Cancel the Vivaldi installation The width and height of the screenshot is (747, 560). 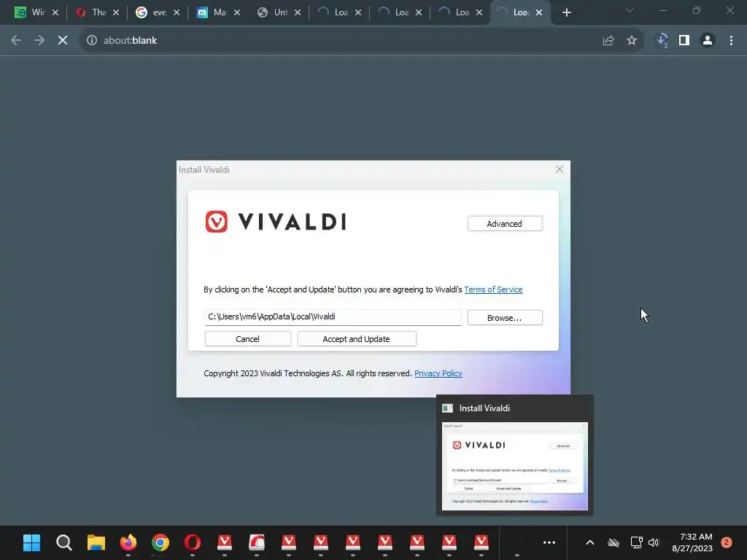coord(248,339)
